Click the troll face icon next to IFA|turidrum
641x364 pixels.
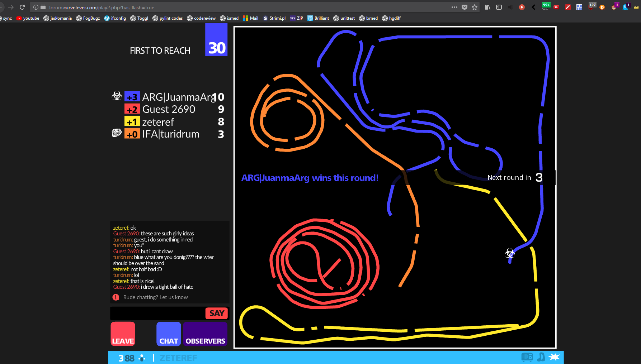117,133
